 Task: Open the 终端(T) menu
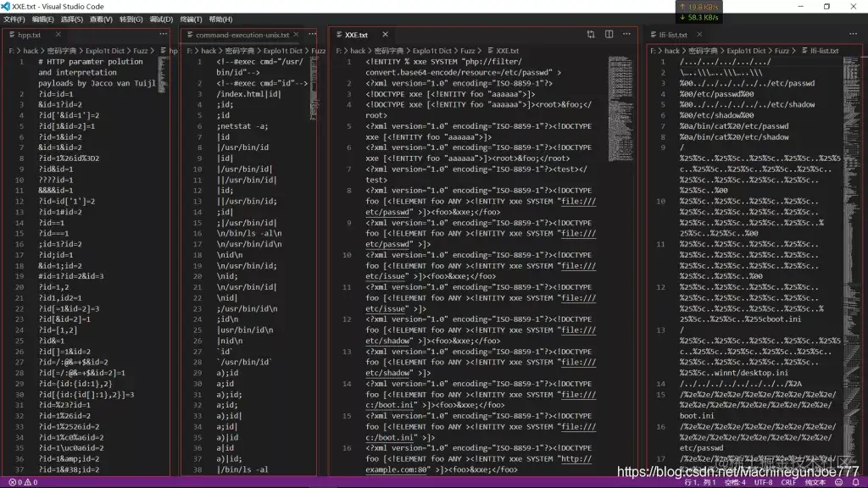click(x=191, y=19)
